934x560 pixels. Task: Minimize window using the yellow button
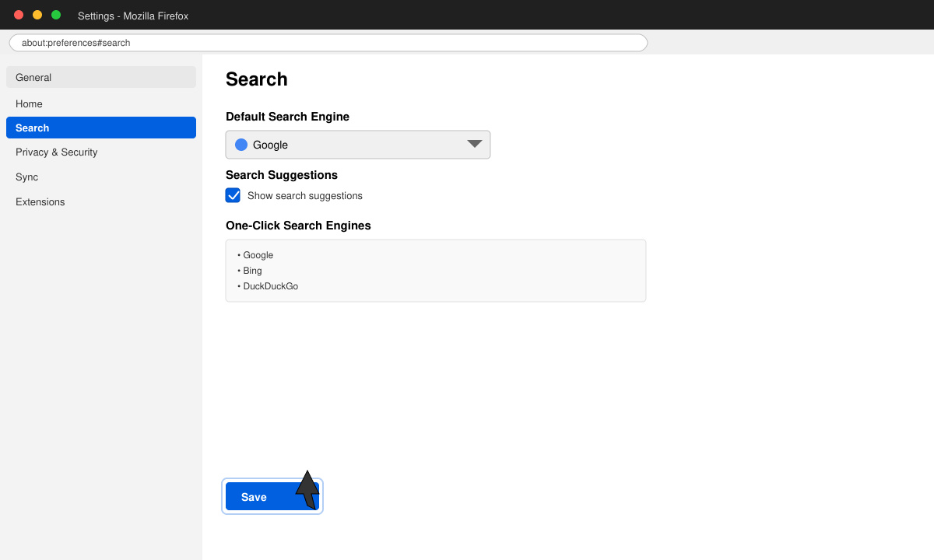pyautogui.click(x=37, y=15)
